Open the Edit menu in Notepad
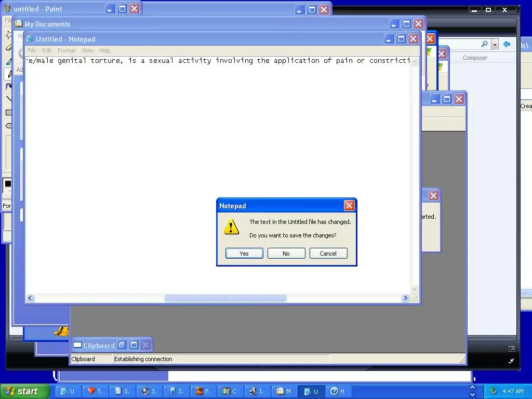 (x=47, y=50)
